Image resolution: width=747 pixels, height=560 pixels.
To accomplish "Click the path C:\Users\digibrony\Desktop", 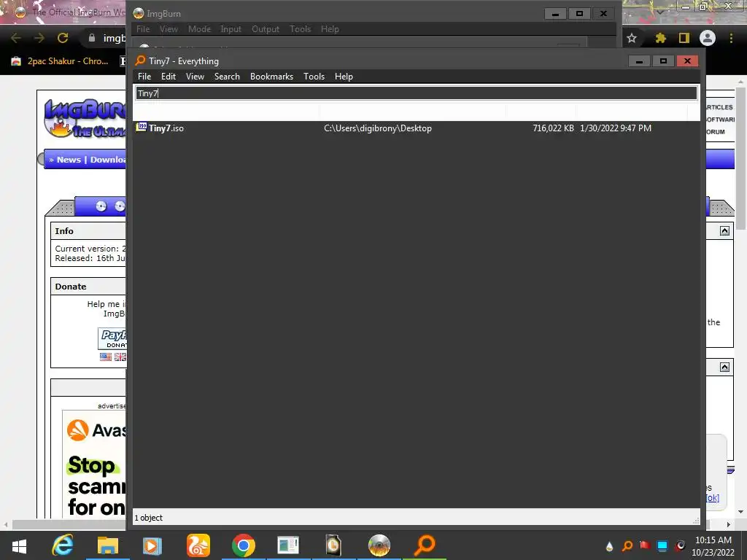I will pos(378,128).
